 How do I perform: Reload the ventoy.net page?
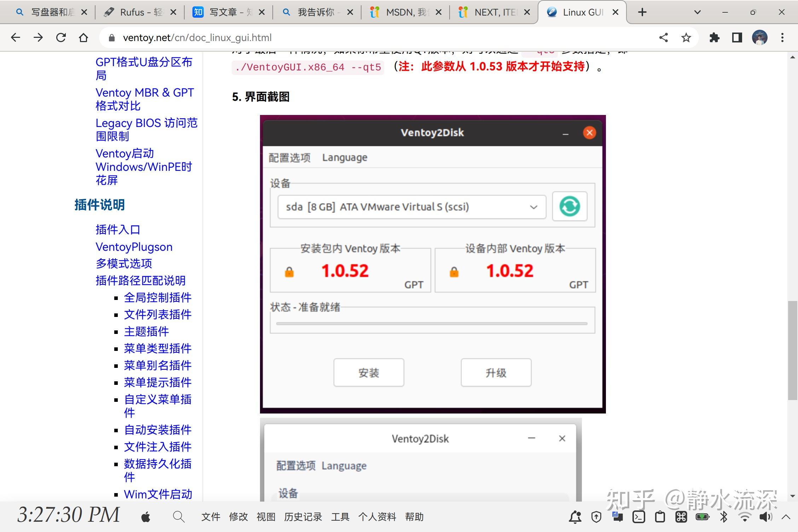pyautogui.click(x=61, y=37)
